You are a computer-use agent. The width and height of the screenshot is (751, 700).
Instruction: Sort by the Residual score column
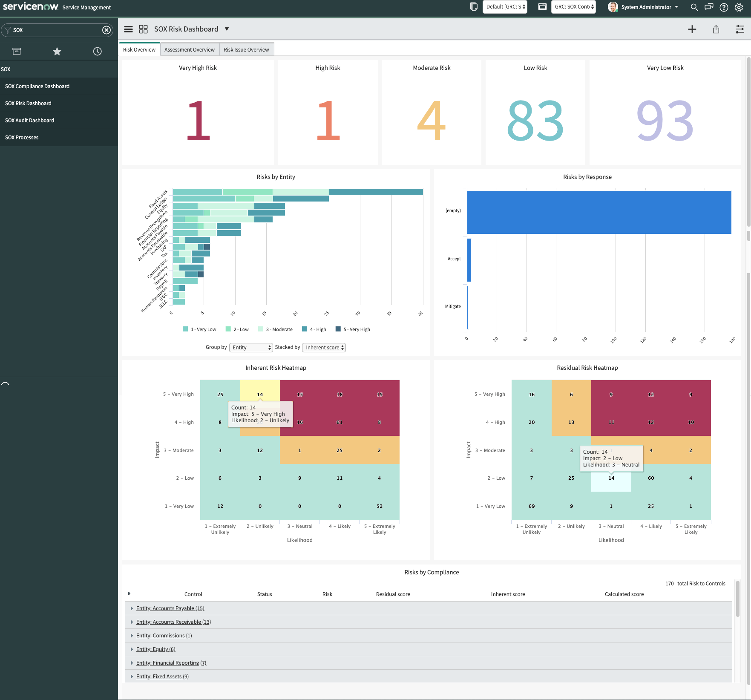(393, 594)
